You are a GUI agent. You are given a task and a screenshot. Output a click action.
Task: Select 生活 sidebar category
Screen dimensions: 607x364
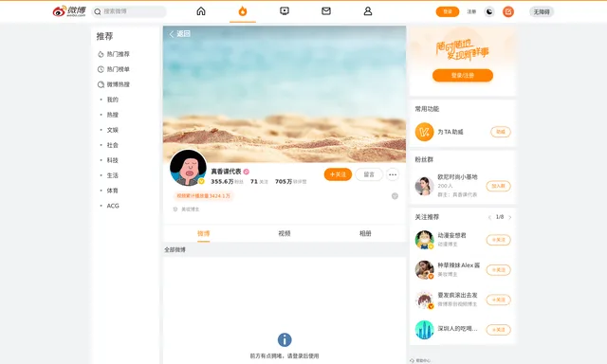(x=113, y=175)
